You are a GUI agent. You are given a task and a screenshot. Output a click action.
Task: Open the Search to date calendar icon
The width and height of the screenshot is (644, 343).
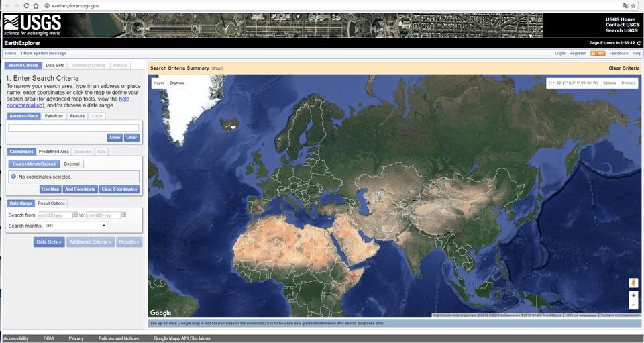click(x=123, y=215)
